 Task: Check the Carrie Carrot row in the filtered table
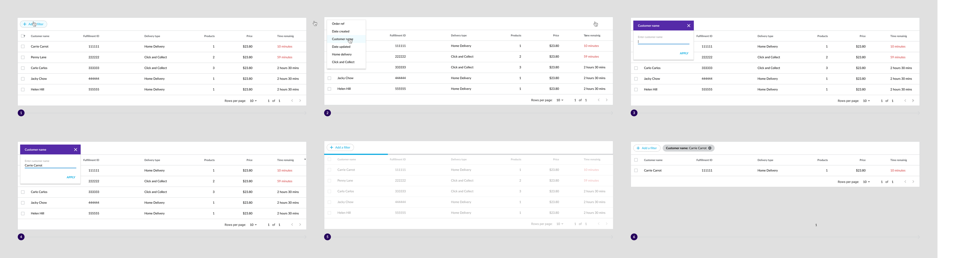coord(636,171)
